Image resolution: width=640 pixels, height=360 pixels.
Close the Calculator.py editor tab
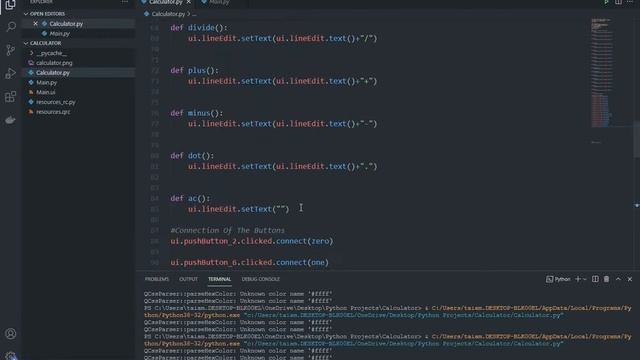(x=189, y=2)
